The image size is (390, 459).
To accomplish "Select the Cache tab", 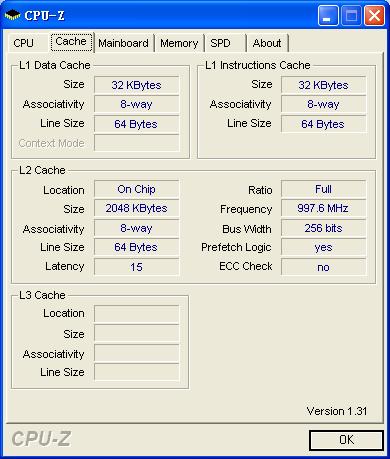I will 71,42.
